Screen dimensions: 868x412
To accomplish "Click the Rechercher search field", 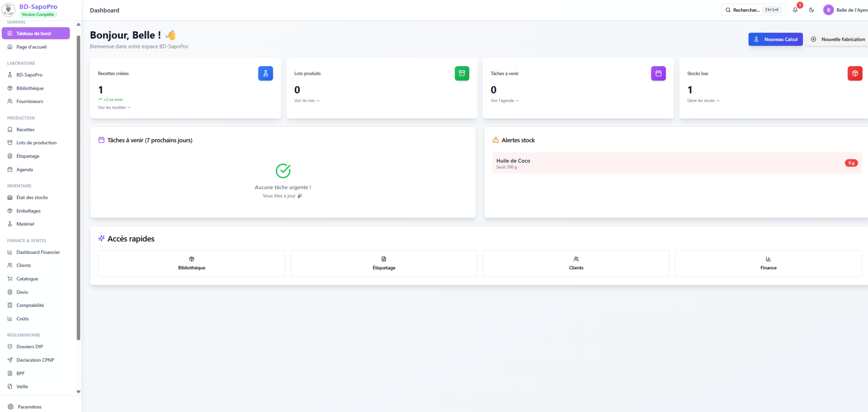I will click(754, 10).
